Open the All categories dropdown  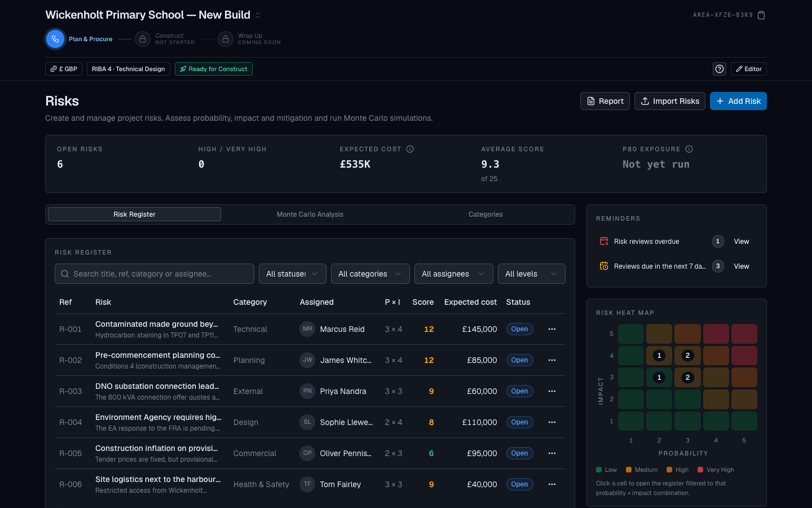(x=370, y=274)
